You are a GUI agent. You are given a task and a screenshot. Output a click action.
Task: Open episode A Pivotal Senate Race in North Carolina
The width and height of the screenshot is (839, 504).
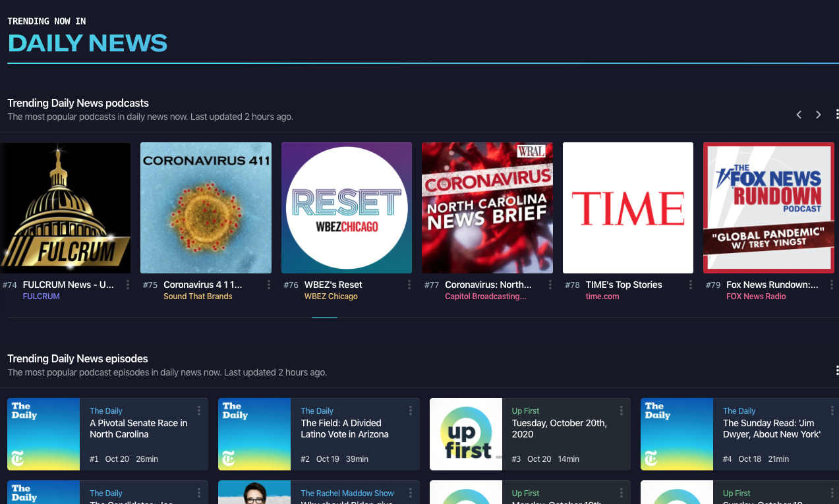pyautogui.click(x=138, y=429)
